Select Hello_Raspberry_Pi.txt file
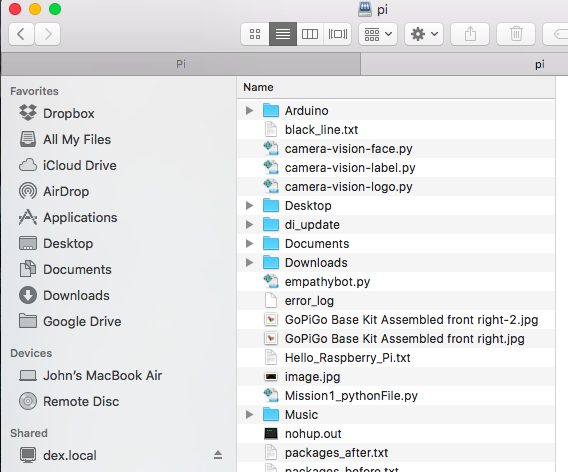 coord(396,358)
